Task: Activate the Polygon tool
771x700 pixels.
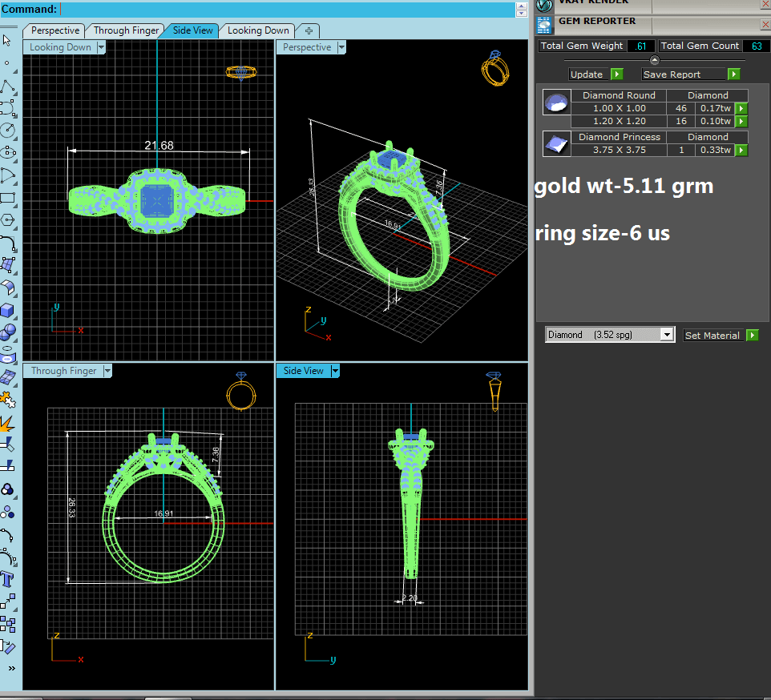Action: (x=7, y=219)
